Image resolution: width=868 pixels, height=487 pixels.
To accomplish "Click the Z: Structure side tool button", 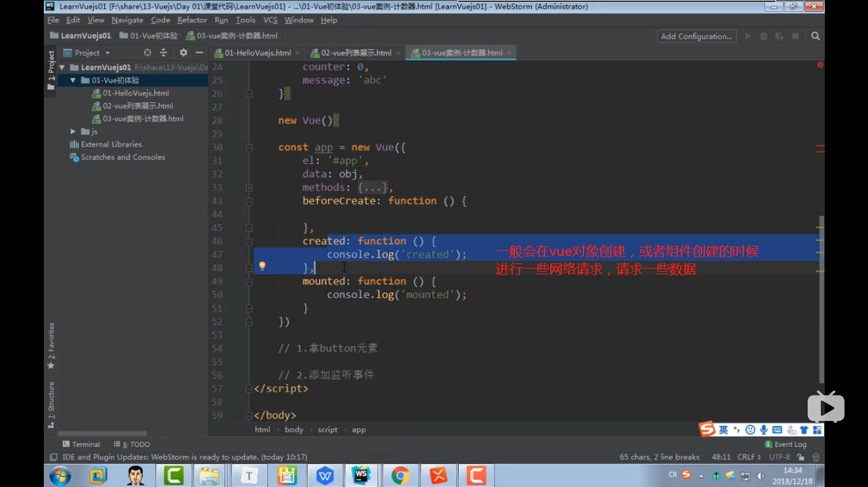I will [51, 405].
